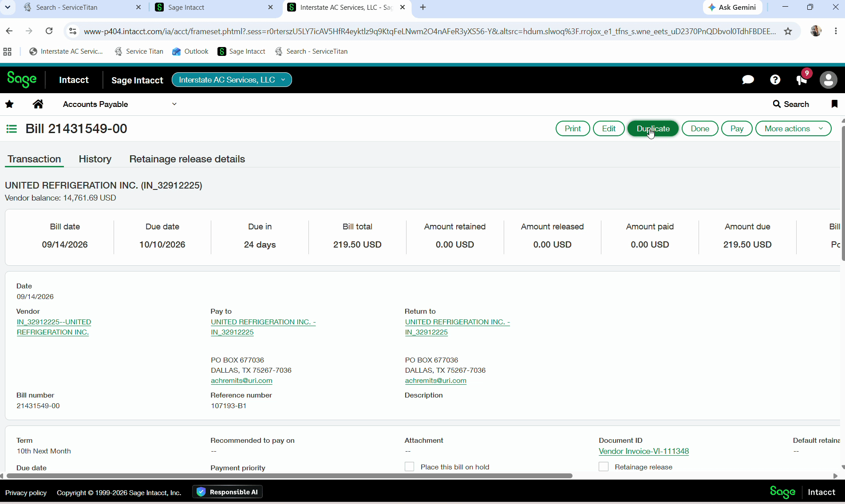Click the Pay button

coord(737,129)
